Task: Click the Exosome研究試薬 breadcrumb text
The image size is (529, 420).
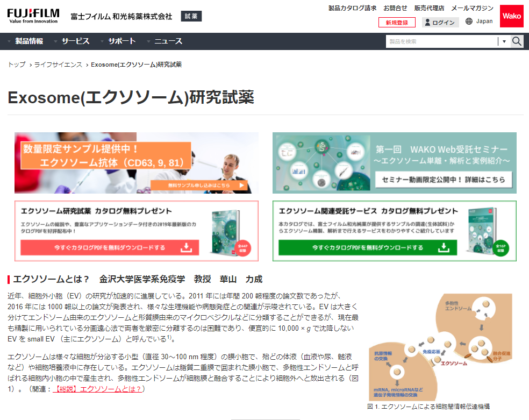Action: [137, 65]
